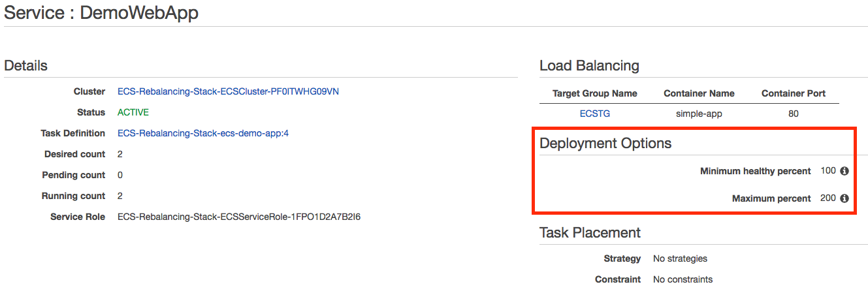The height and width of the screenshot is (295, 868).
Task: Click the Running count label
Action: (74, 196)
